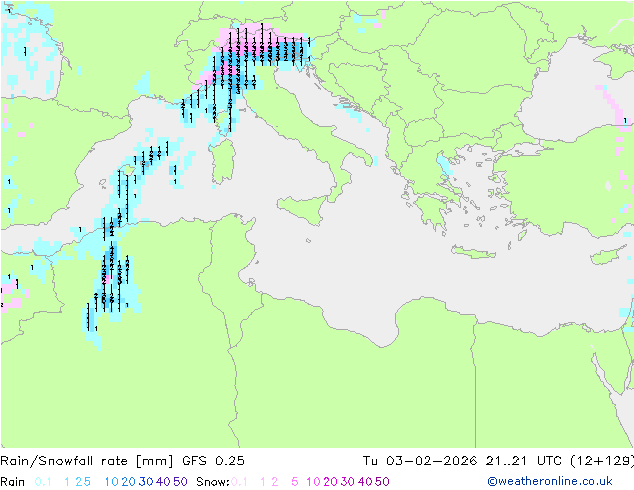Click the '21..21 UTC' time label
Screen dimensions: 634x490
point(524,461)
